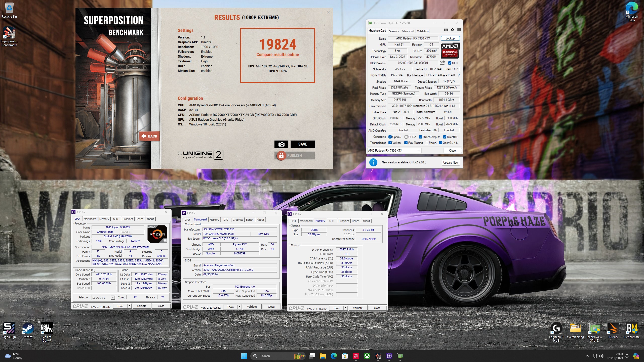The width and height of the screenshot is (644, 362).
Task: Click the volume icon in the system tray
Action: tap(601, 356)
